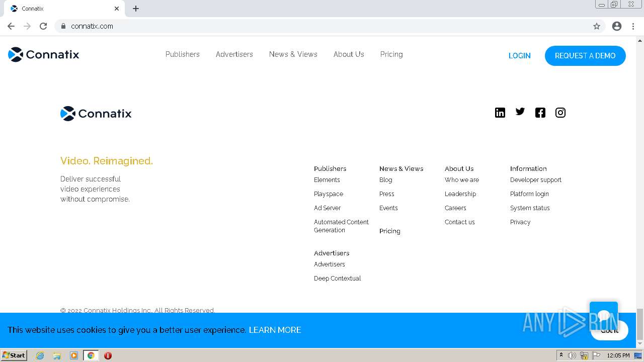Image resolution: width=644 pixels, height=362 pixels.
Task: Bookmark this page with star icon
Action: coord(597,26)
